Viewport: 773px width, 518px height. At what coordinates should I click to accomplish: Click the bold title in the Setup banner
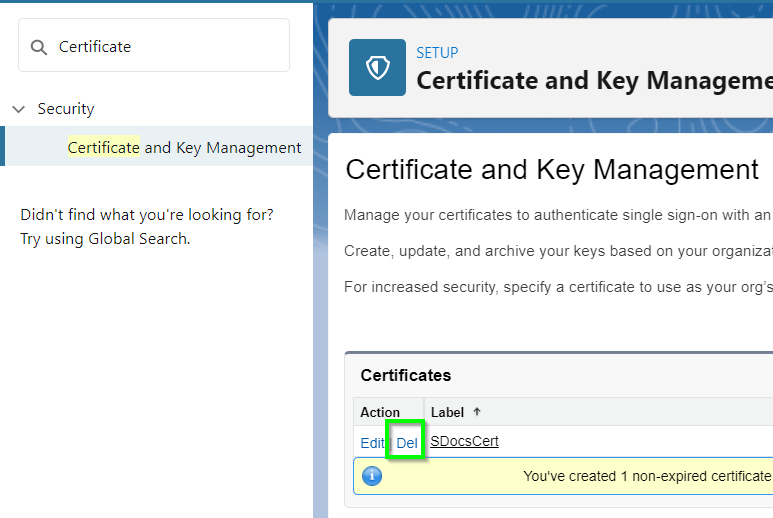[595, 80]
